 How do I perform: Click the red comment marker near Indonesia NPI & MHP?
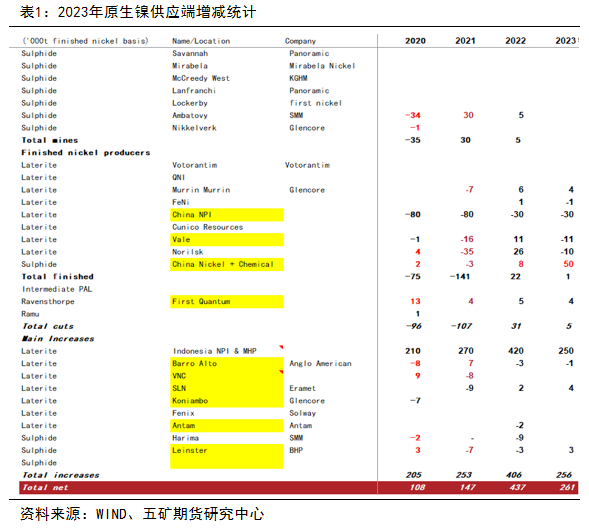click(x=281, y=347)
